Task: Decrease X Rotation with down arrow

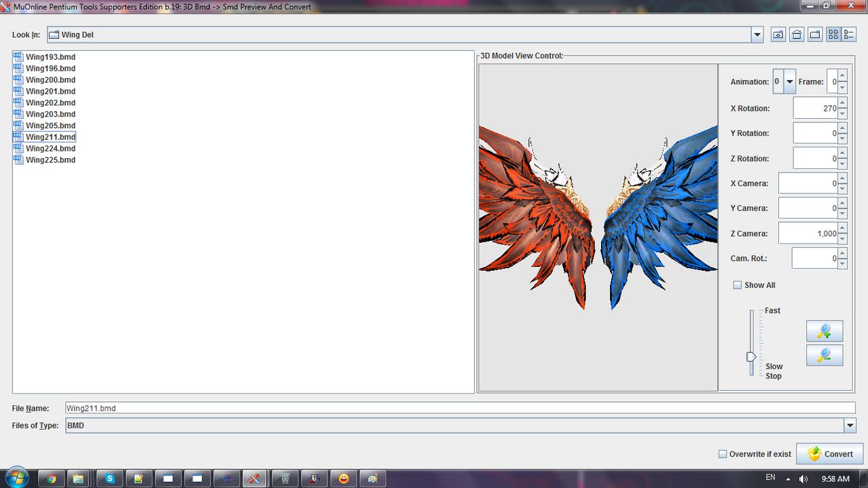Action: tap(842, 113)
